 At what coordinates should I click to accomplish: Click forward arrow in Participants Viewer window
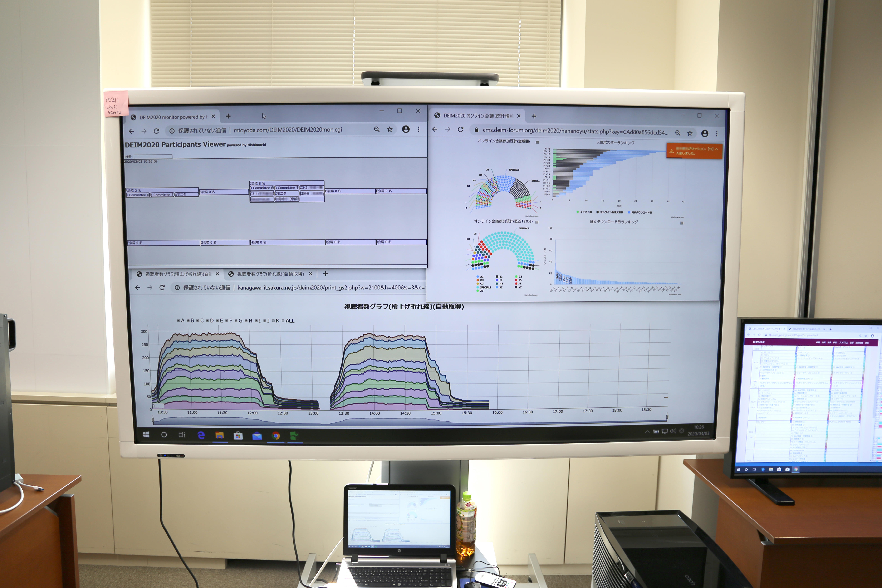[x=144, y=131]
